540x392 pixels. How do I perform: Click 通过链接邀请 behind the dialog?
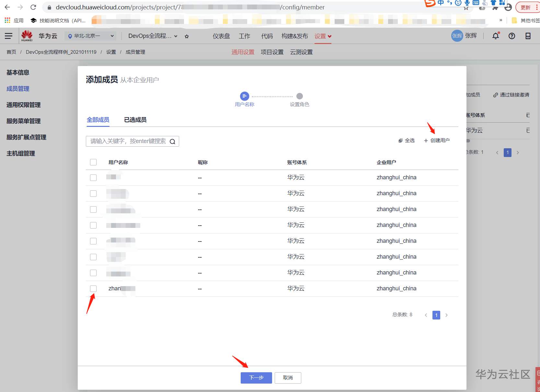511,95
